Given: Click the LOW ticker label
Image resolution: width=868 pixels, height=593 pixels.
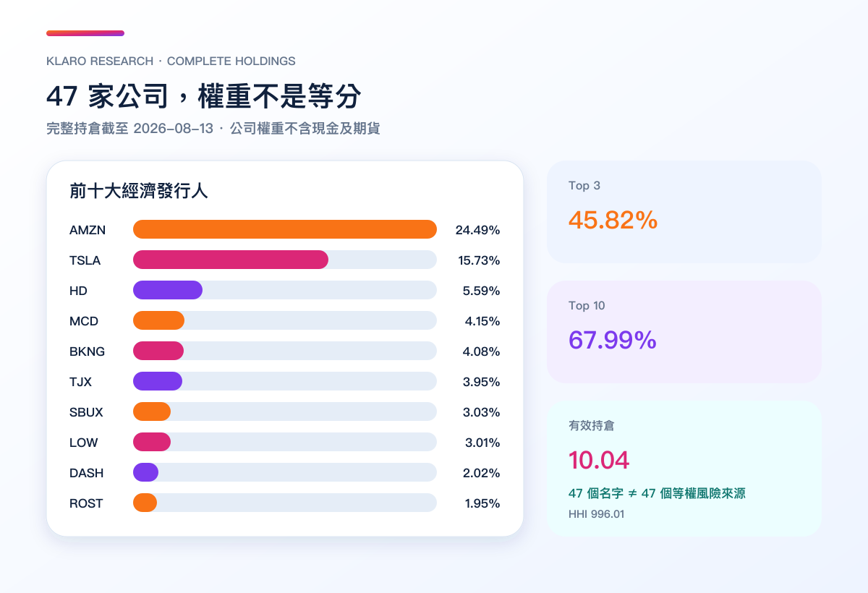Looking at the screenshot, I should point(84,443).
